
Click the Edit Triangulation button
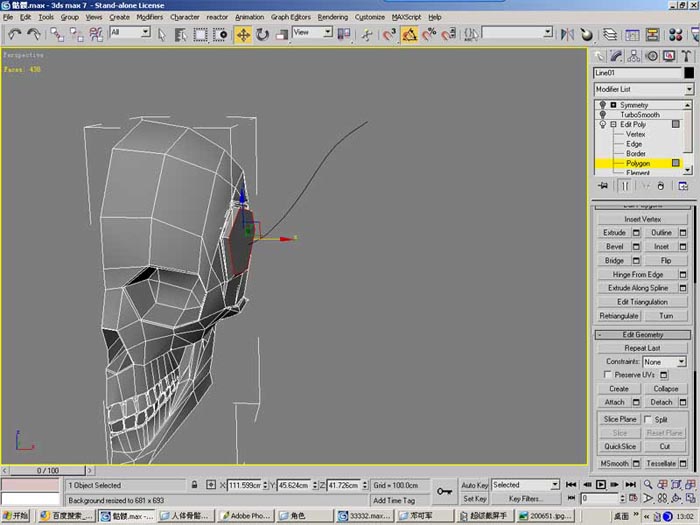[642, 302]
